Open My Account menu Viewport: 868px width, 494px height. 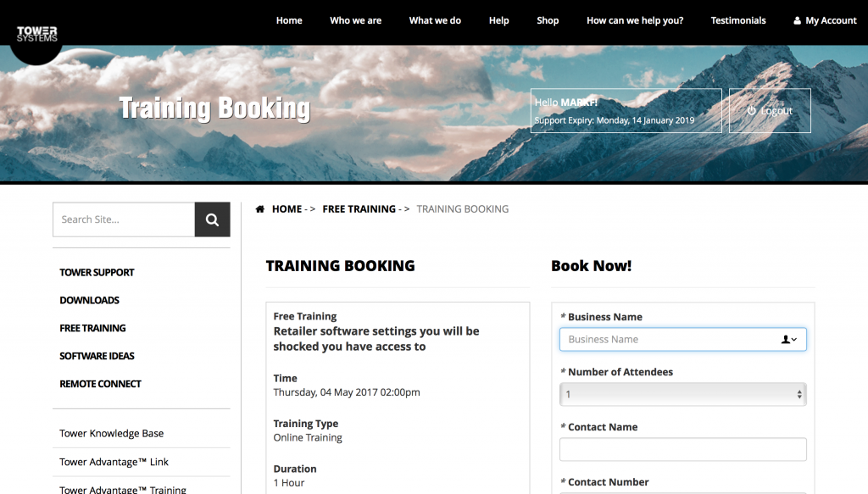pos(825,20)
